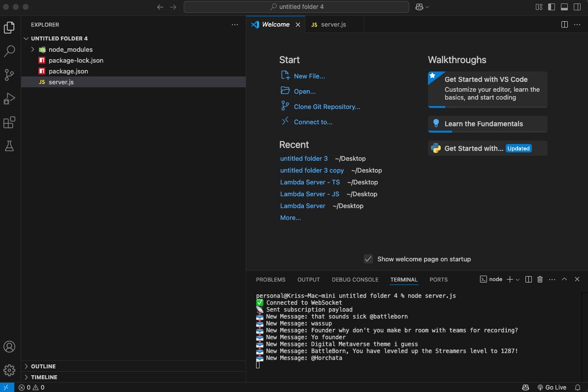Image resolution: width=588 pixels, height=392 pixels.
Task: Toggle primary side bar visibility
Action: pyautogui.click(x=552, y=7)
